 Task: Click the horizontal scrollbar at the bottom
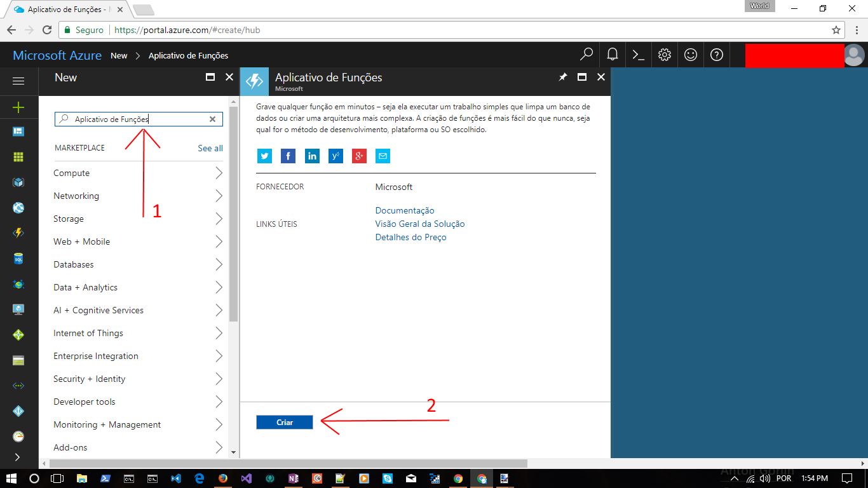288,463
